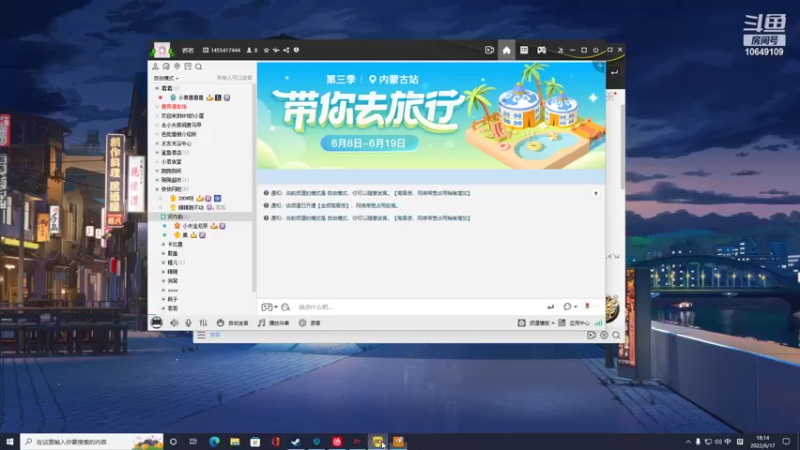Click the scroll-to-top arrow in chat area
Screen dimensions: 800x450
(595, 193)
